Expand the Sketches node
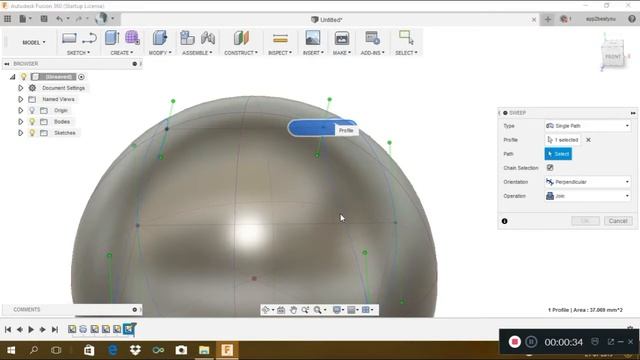The width and height of the screenshot is (640, 360). coord(20,133)
